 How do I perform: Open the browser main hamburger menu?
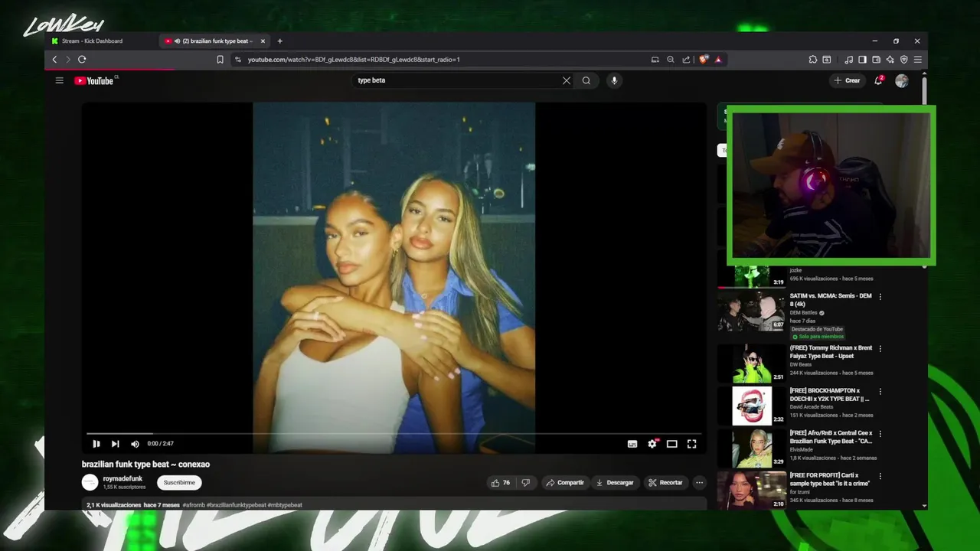pyautogui.click(x=918, y=60)
